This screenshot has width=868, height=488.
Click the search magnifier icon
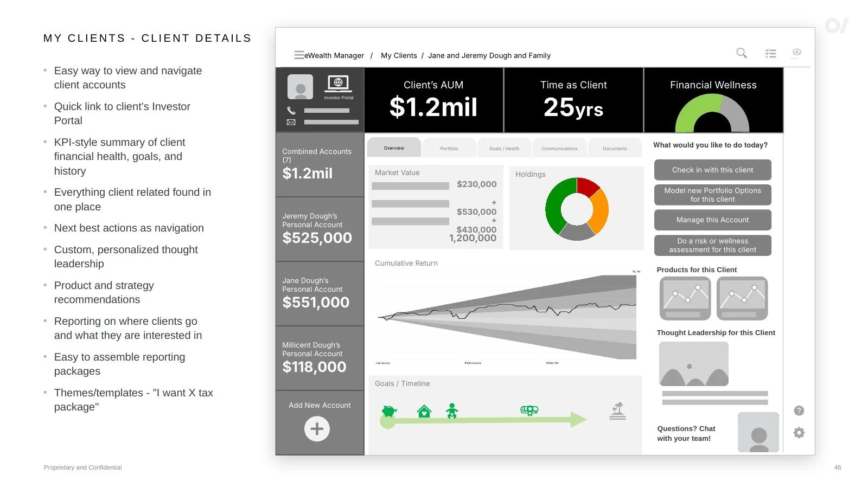pos(742,53)
